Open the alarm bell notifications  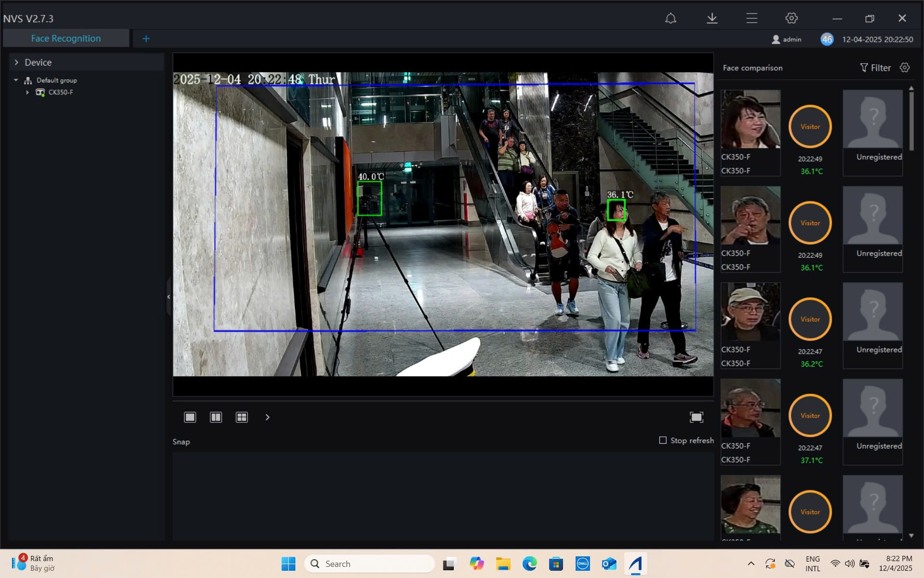pos(670,18)
